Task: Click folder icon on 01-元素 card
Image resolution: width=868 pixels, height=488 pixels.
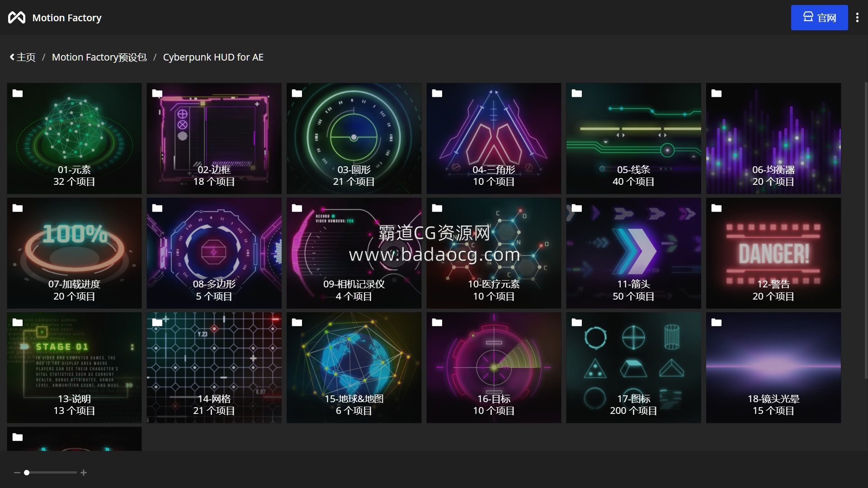Action: 18,94
